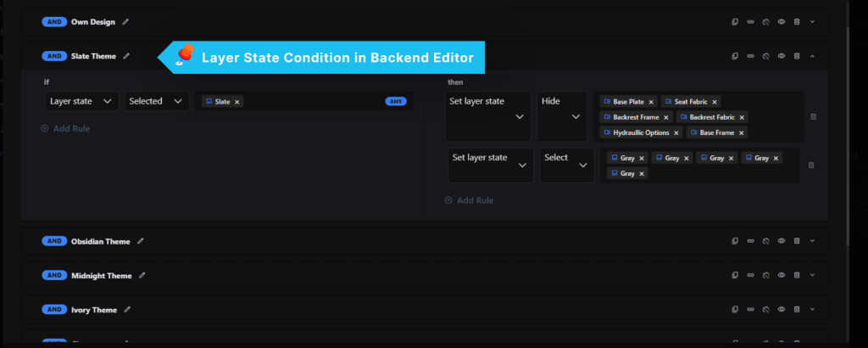Duplicate the Ivory Theme condition

pyautogui.click(x=735, y=309)
